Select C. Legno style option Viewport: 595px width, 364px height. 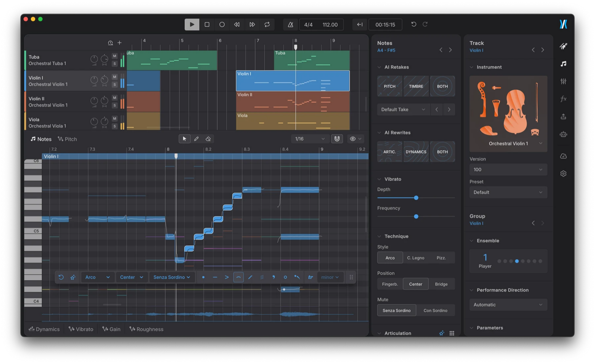point(416,258)
